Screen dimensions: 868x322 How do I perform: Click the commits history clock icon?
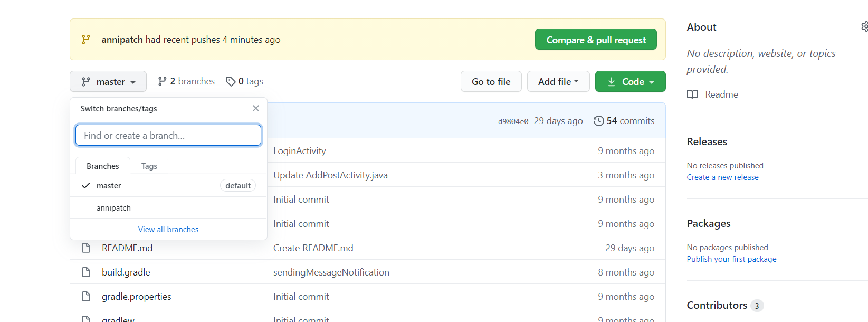[598, 121]
